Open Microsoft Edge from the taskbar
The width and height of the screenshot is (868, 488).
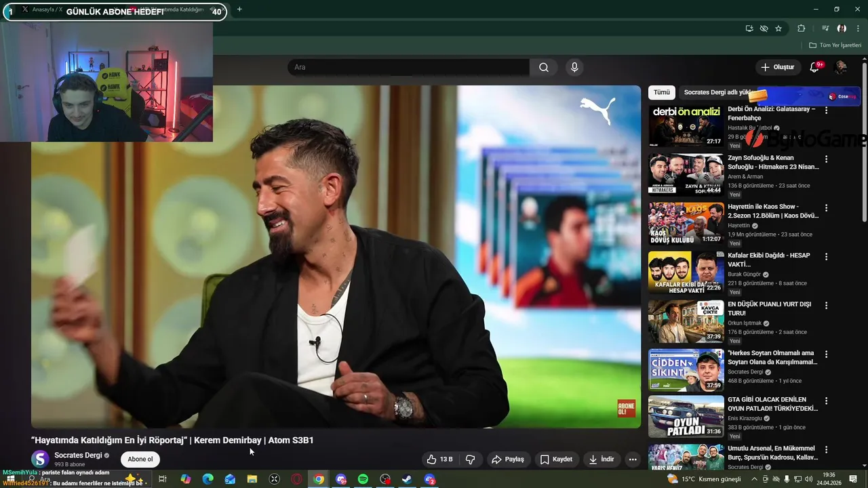point(208,479)
